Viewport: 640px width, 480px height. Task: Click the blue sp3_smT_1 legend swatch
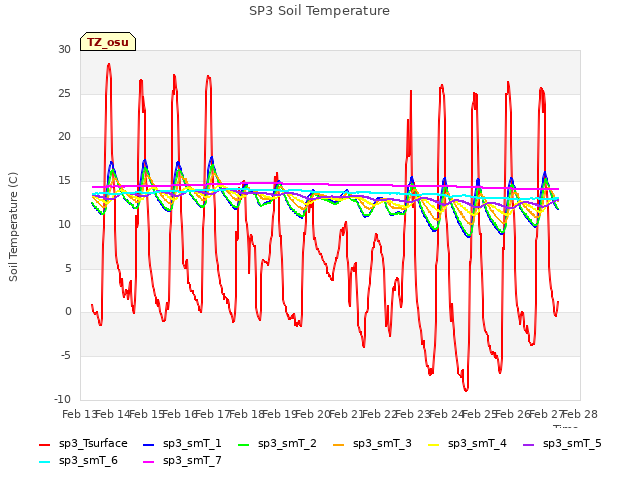tap(149, 444)
